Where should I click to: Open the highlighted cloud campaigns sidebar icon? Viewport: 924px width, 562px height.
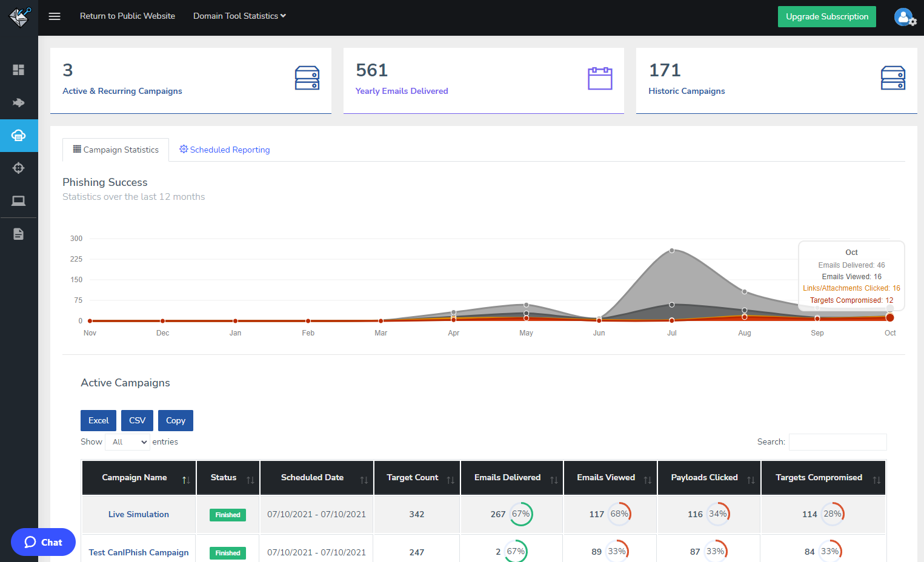coord(18,136)
